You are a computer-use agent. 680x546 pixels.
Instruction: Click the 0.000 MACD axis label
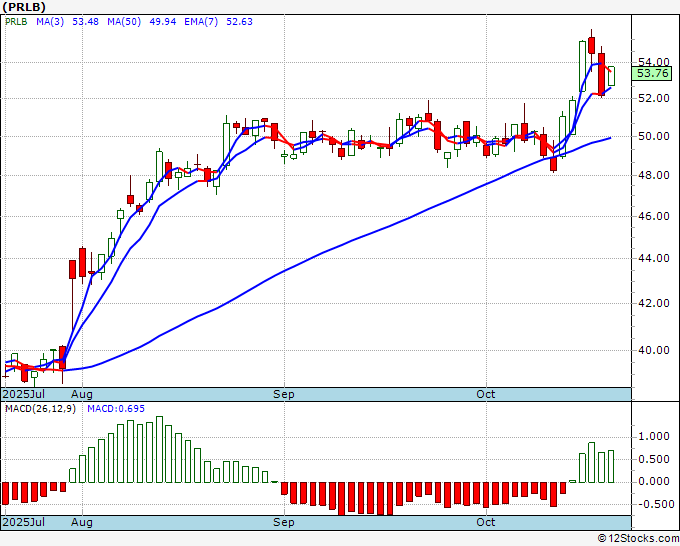(x=653, y=481)
